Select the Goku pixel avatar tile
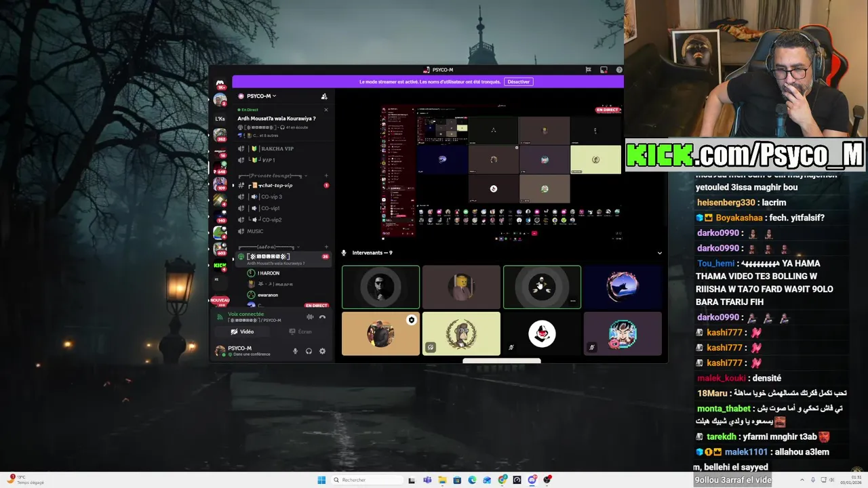 (x=623, y=333)
